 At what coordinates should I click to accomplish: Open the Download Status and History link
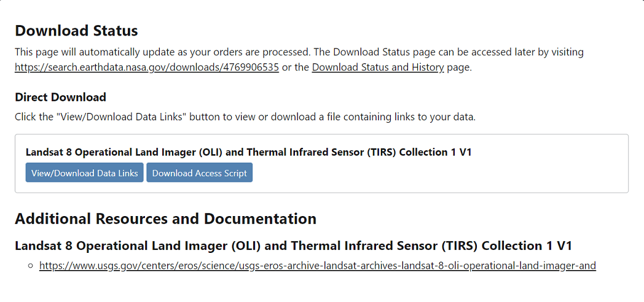(378, 68)
